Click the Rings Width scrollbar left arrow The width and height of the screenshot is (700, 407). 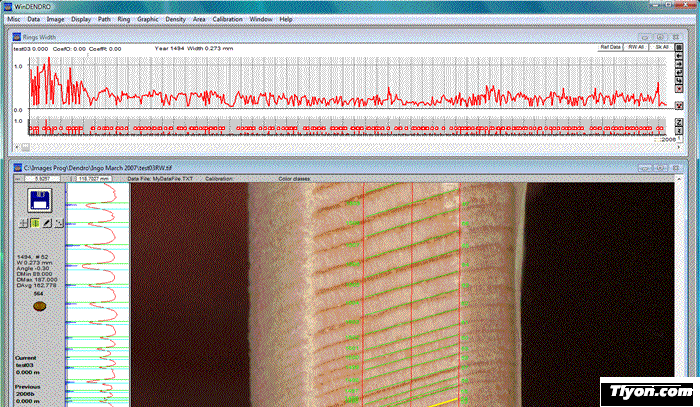tap(17, 147)
